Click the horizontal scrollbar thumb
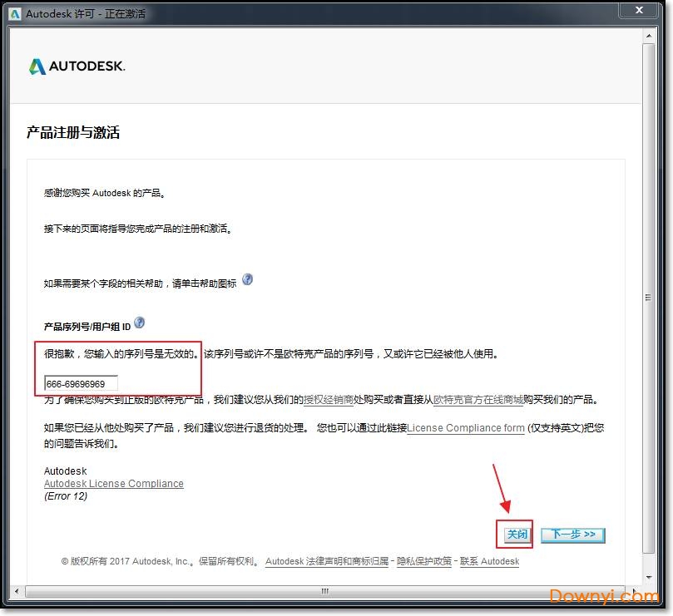673x616 pixels. point(324,591)
